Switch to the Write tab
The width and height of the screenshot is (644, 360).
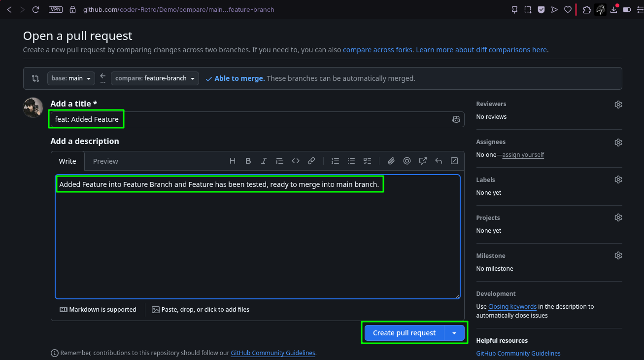(68, 161)
